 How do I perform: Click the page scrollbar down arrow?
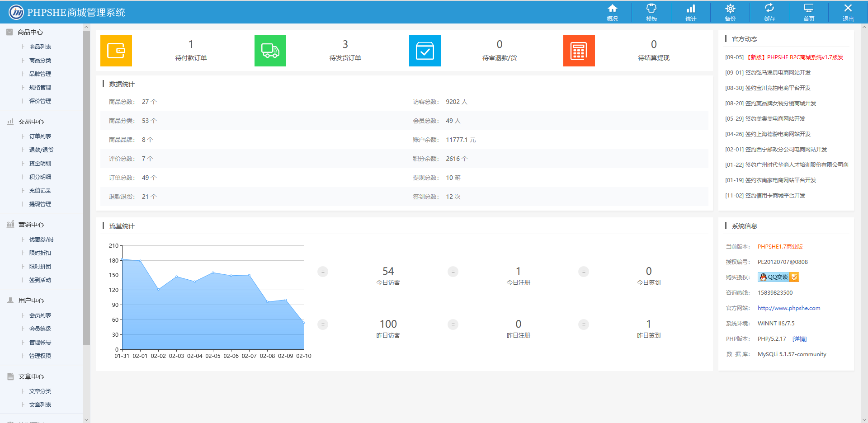click(864, 419)
